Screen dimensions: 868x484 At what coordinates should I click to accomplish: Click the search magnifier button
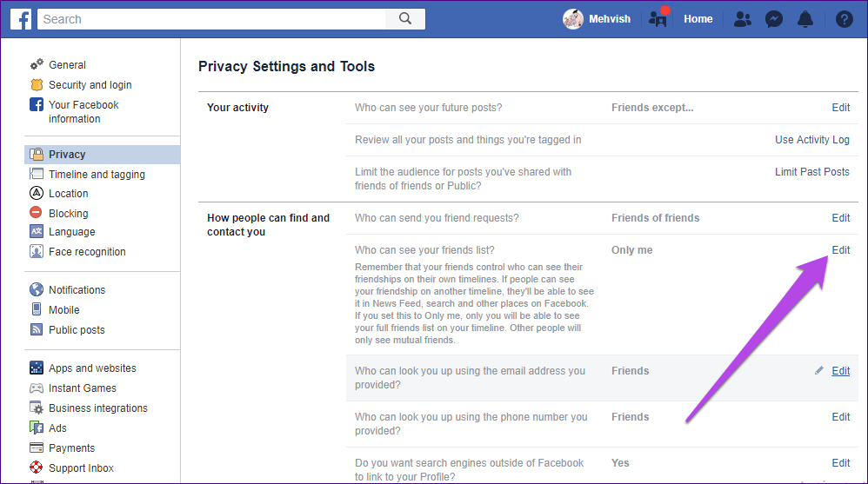(405, 19)
